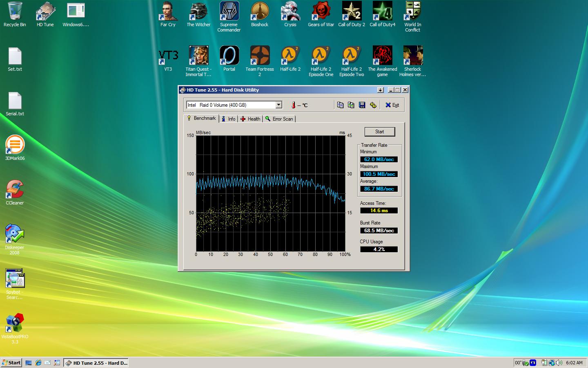
Task: Select the Recycle Bin desktop icon
Action: point(15,15)
